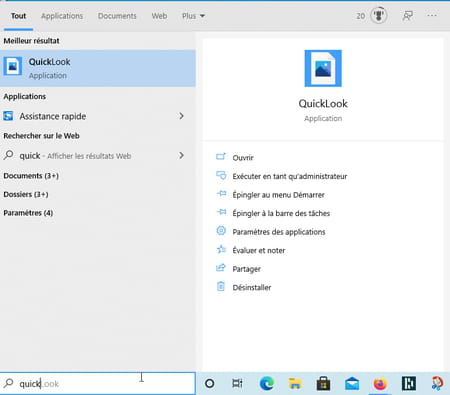Click the gear icon for app settings

click(221, 230)
